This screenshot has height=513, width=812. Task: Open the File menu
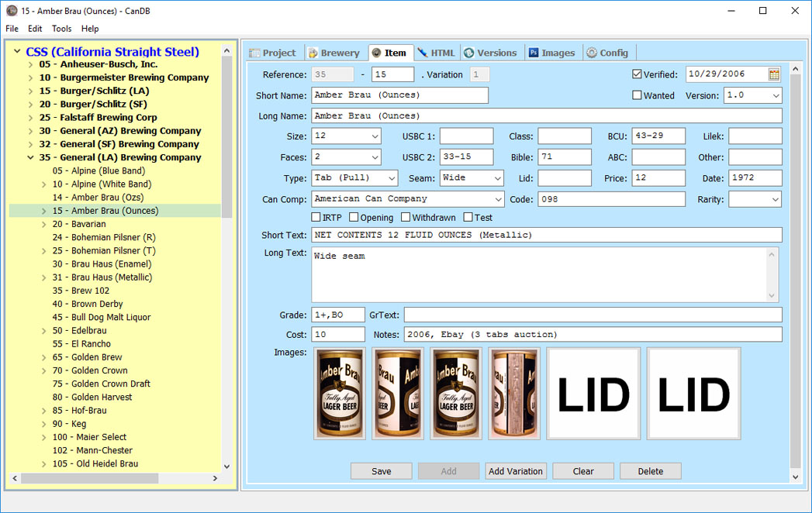pyautogui.click(x=12, y=29)
